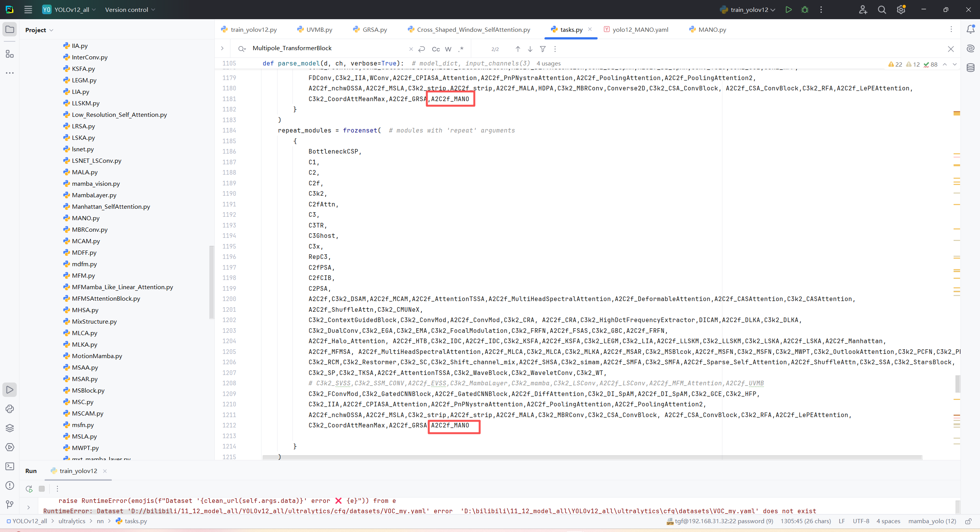Switch to yolo12_MANO.yaml tab

pos(640,29)
